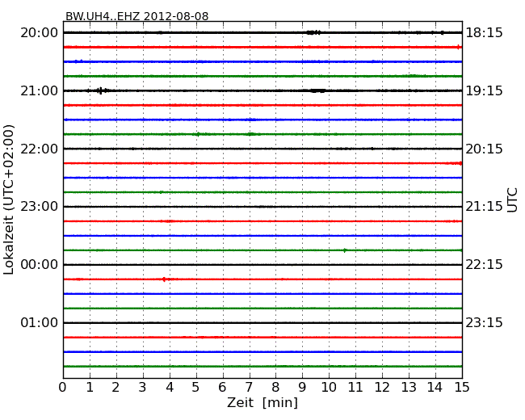This screenshot has height=420, width=525.
Task: Click the red spike just below the 00:00 trace
Action: [164, 279]
